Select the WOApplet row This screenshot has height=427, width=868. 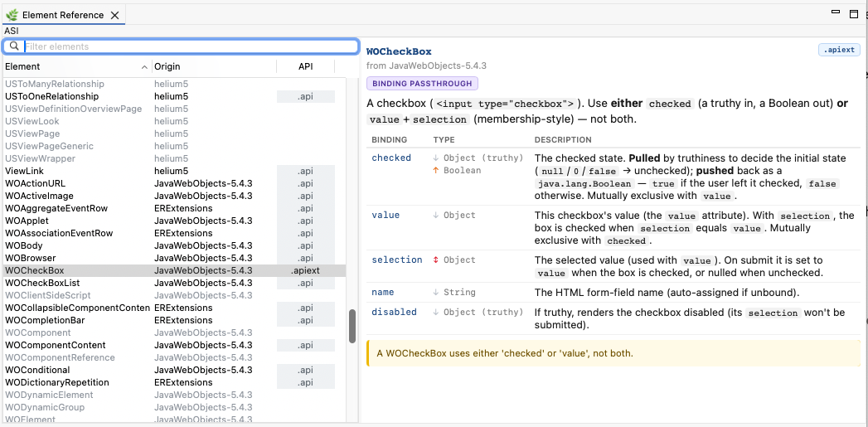174,221
